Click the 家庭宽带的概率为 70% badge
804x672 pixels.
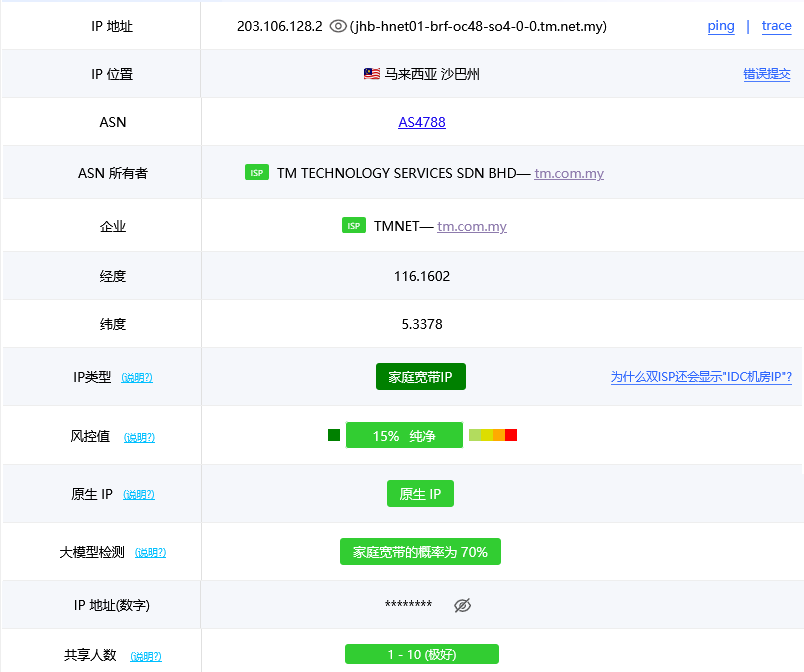pyautogui.click(x=420, y=552)
